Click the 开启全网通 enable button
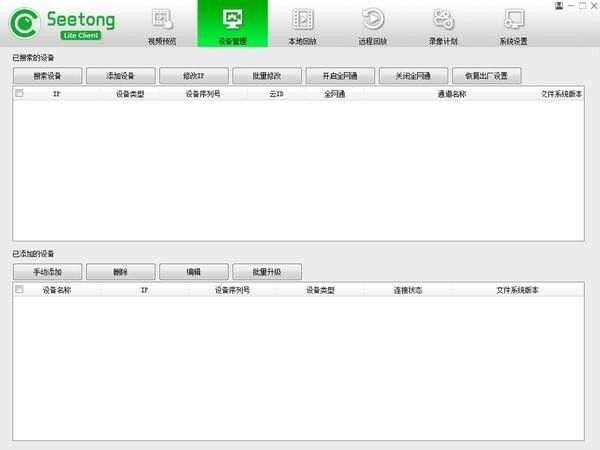Image resolution: width=600 pixels, height=450 pixels. [x=340, y=76]
